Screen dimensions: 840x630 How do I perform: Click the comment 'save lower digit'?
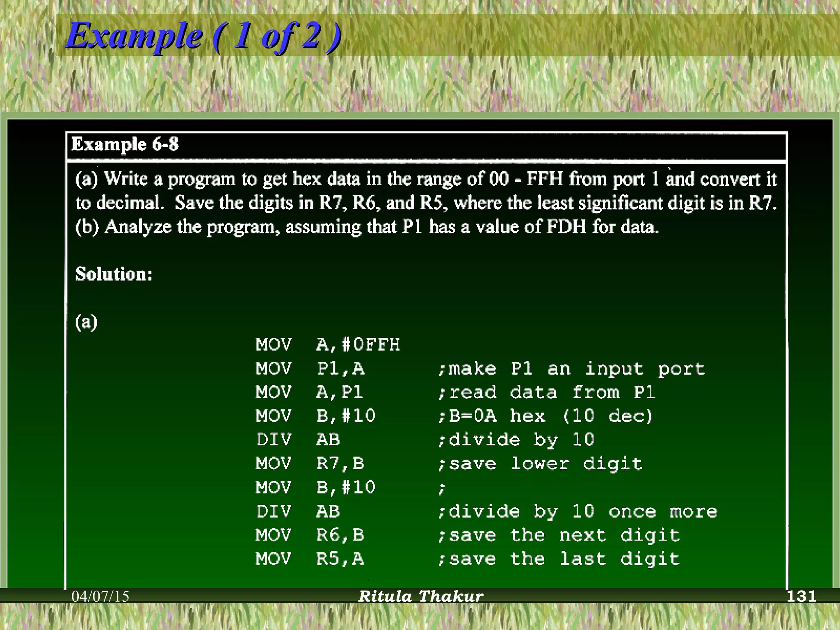pos(540,464)
